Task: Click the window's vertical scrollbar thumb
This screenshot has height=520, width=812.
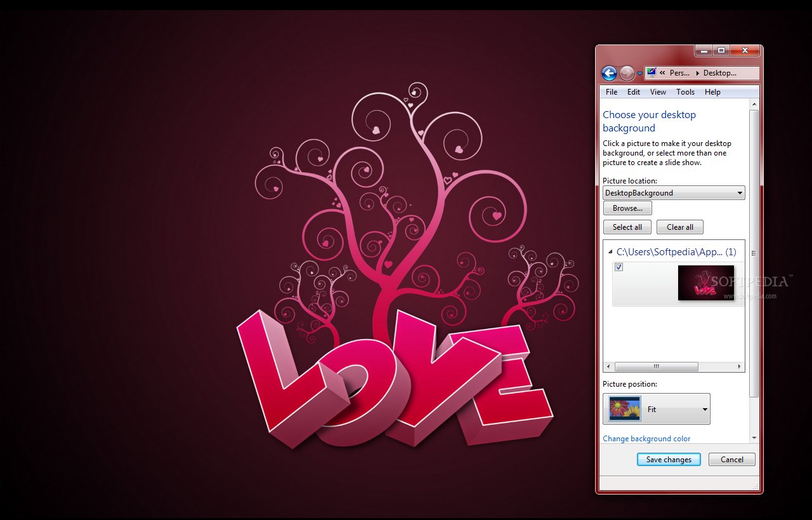Action: [x=754, y=253]
